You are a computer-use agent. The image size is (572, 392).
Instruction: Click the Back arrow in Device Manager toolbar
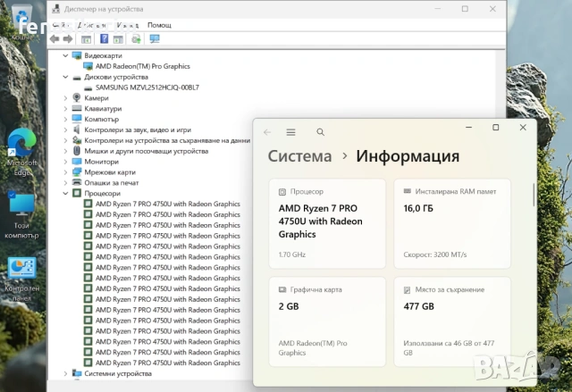[x=55, y=39]
